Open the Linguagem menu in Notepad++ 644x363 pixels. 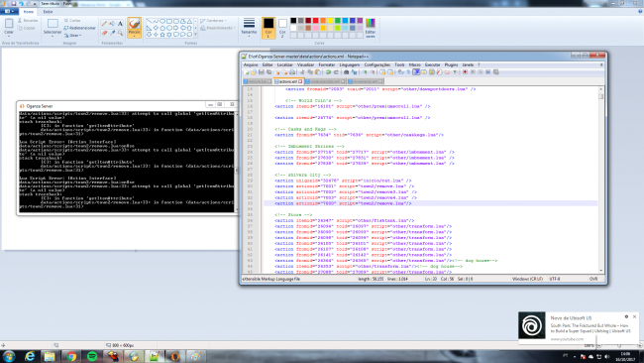(350, 64)
